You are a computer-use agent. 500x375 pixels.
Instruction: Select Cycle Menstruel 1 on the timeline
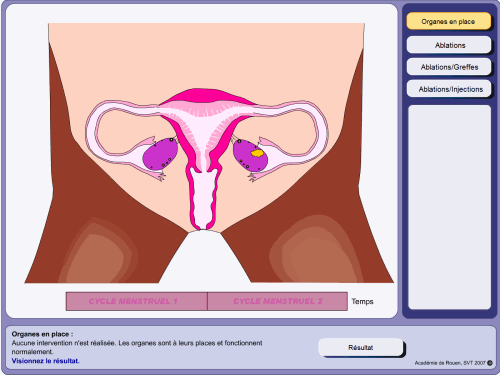pyautogui.click(x=137, y=301)
